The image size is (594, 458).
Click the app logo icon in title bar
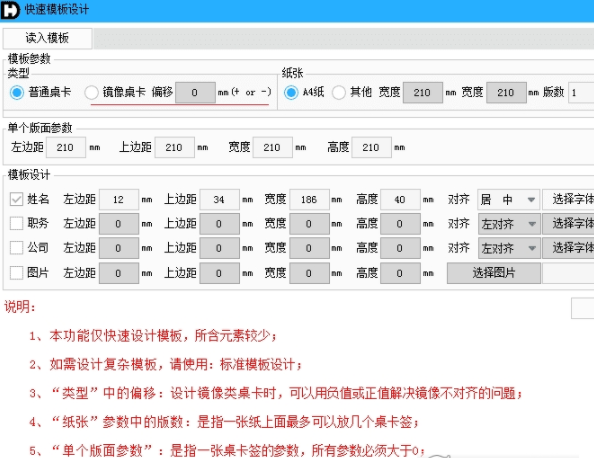click(10, 9)
